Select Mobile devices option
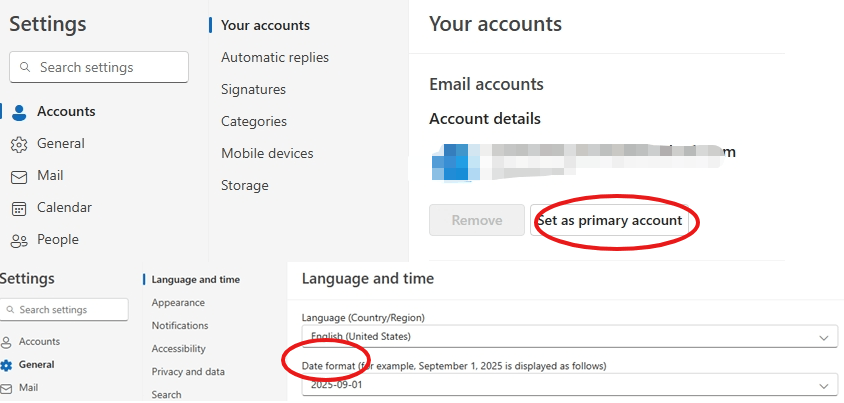Image resolution: width=844 pixels, height=403 pixels. click(267, 153)
